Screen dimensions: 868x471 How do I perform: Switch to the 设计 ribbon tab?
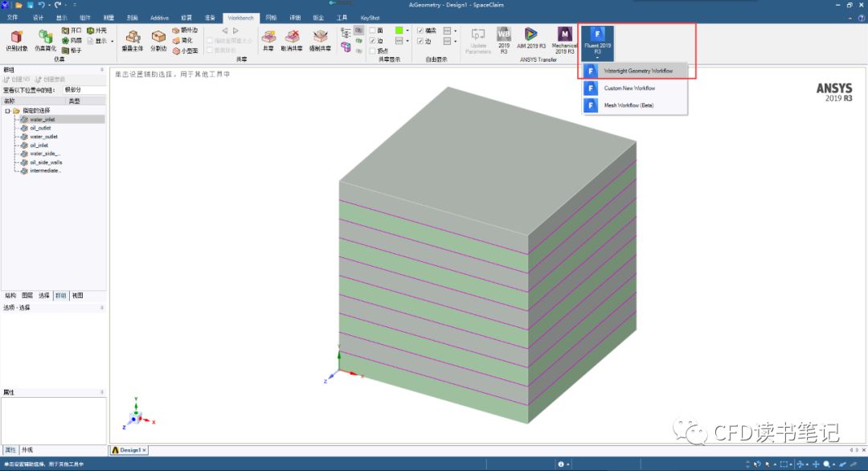[39, 18]
